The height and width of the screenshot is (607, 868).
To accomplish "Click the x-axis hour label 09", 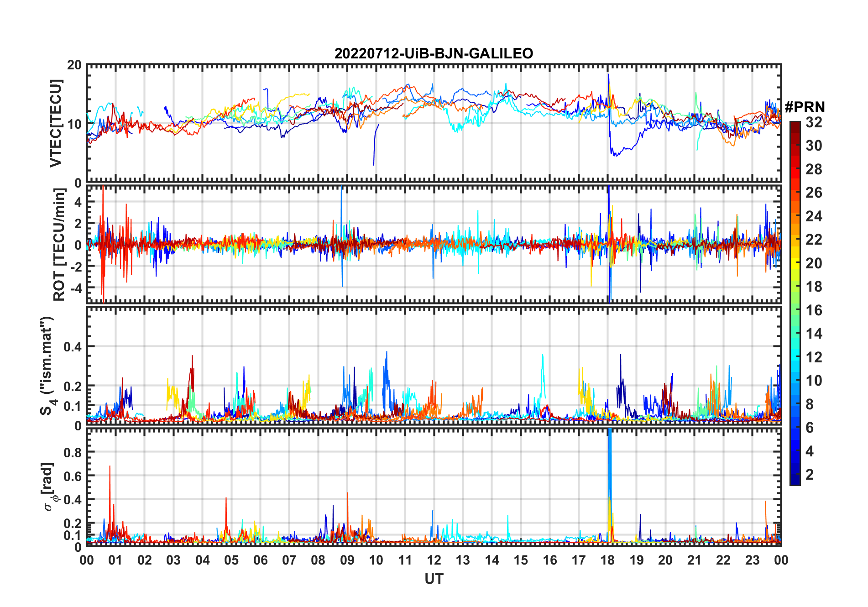I will [x=347, y=560].
